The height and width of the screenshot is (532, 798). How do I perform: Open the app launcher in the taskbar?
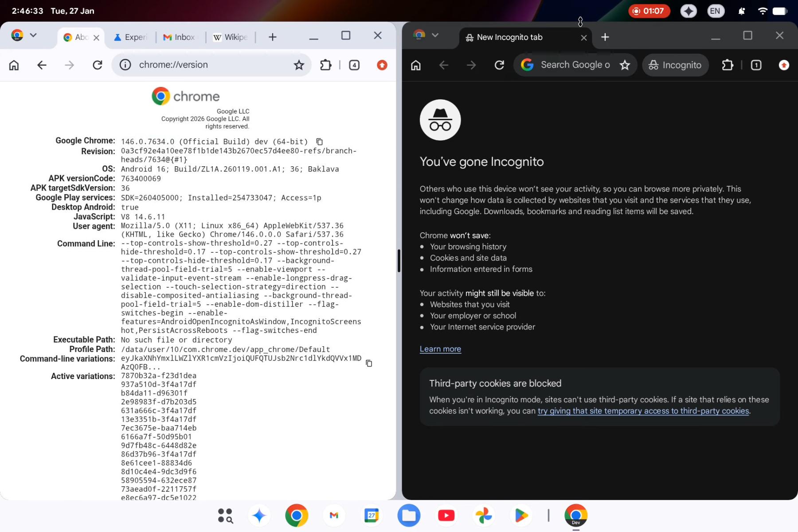pyautogui.click(x=225, y=516)
